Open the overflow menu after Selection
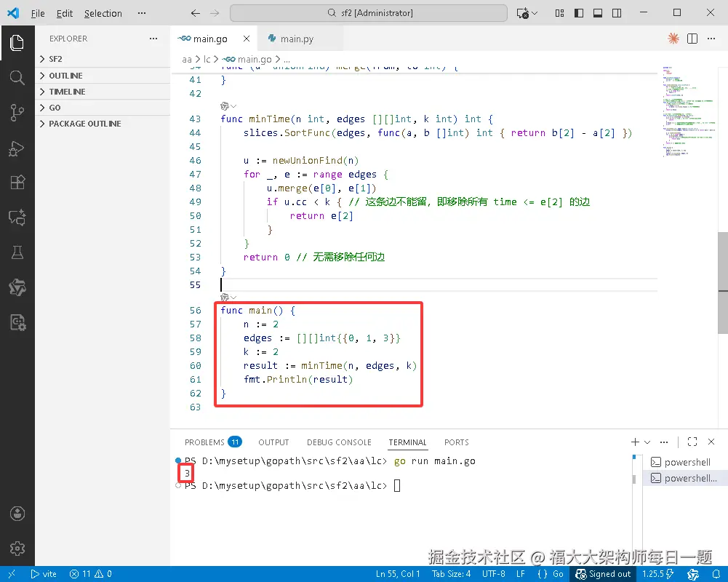 pos(142,13)
